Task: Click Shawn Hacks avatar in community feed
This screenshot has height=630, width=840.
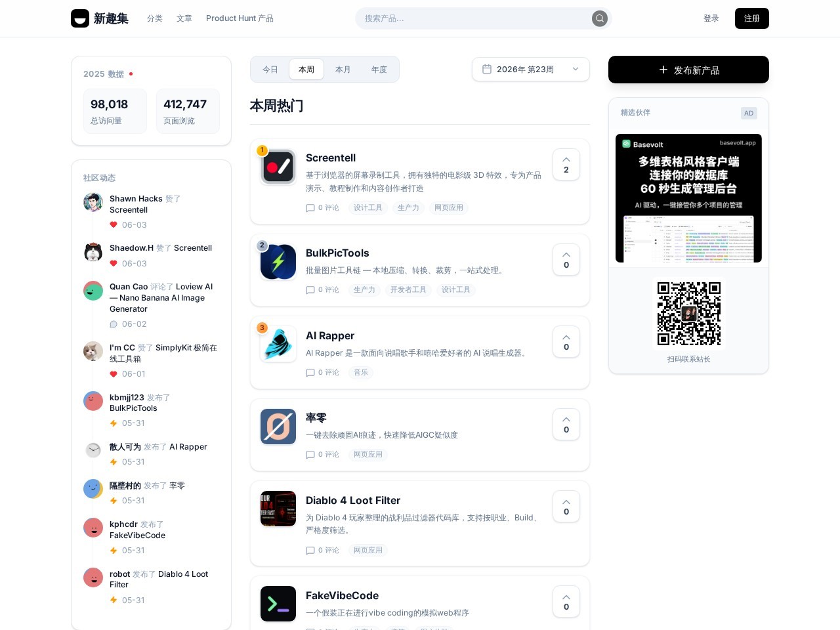Action: point(93,202)
